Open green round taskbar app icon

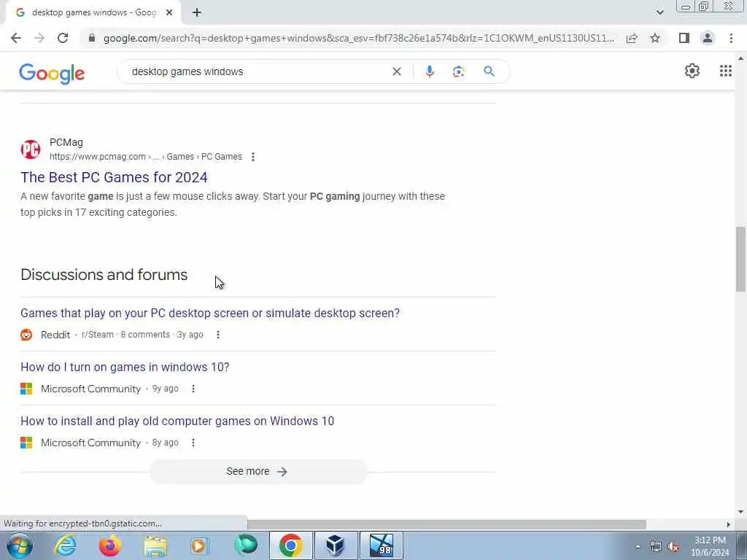click(246, 545)
